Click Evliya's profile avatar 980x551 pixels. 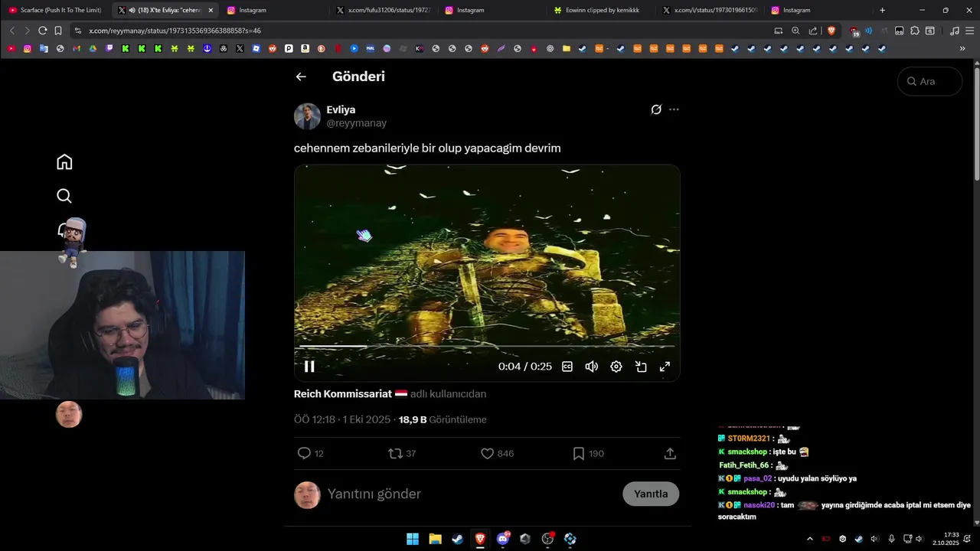click(307, 116)
